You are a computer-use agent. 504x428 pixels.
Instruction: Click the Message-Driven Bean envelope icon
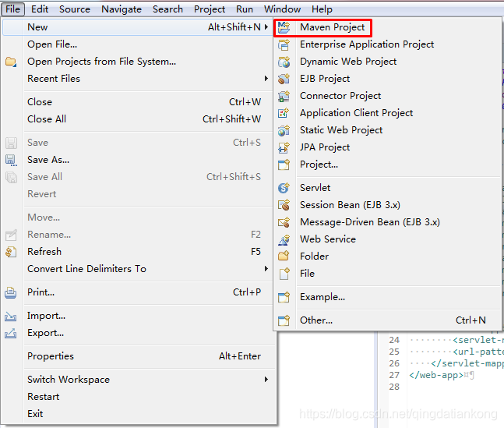tap(284, 222)
